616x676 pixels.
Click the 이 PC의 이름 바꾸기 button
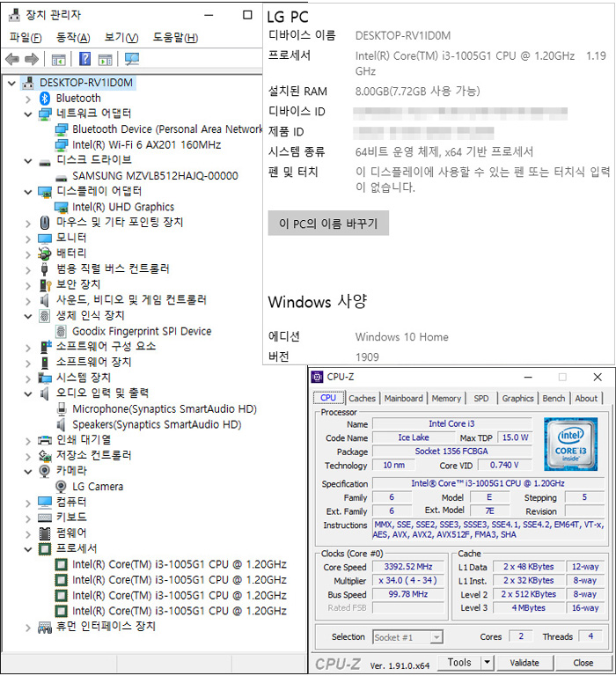pyautogui.click(x=328, y=224)
